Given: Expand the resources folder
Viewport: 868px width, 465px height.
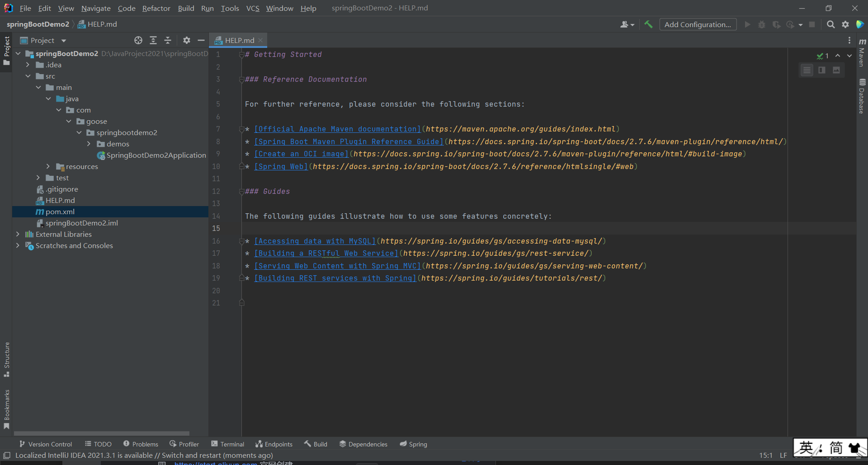Looking at the screenshot, I should (48, 166).
